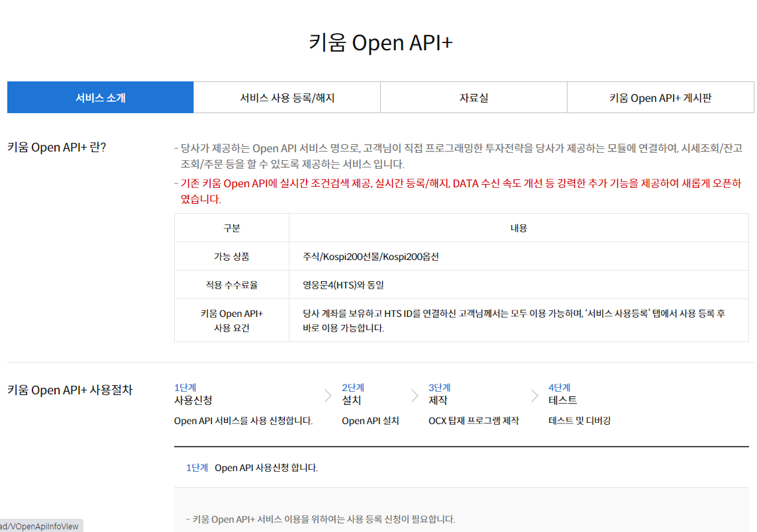Click the heading 키움 Open API+ 란?
Screen dimensions: 757x532
tap(56, 147)
